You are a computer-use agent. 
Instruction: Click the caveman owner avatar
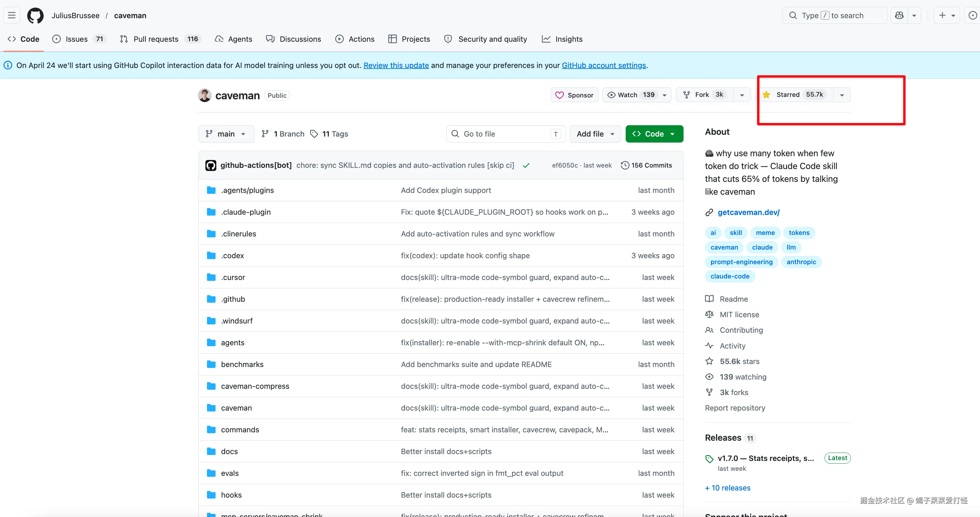pyautogui.click(x=205, y=95)
